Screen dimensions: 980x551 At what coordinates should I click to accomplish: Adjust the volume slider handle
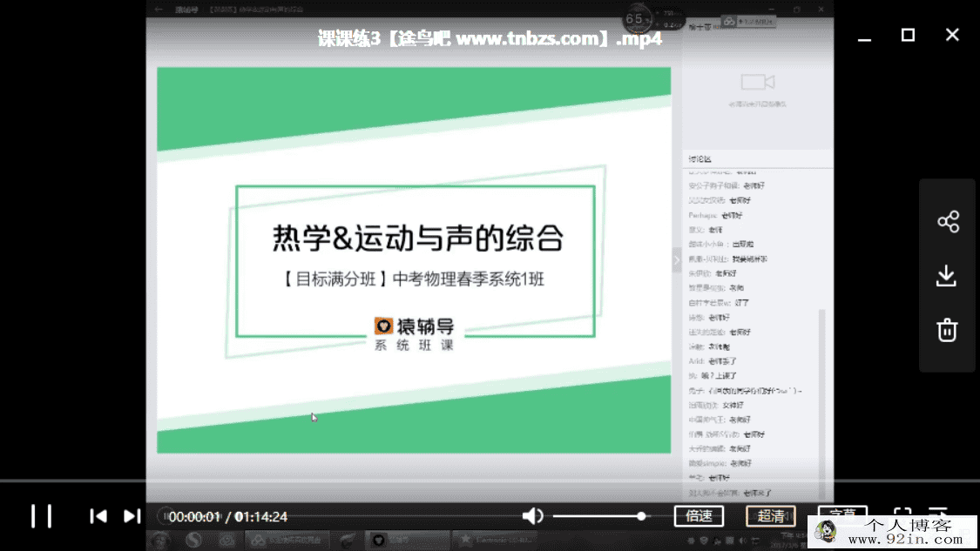point(641,516)
